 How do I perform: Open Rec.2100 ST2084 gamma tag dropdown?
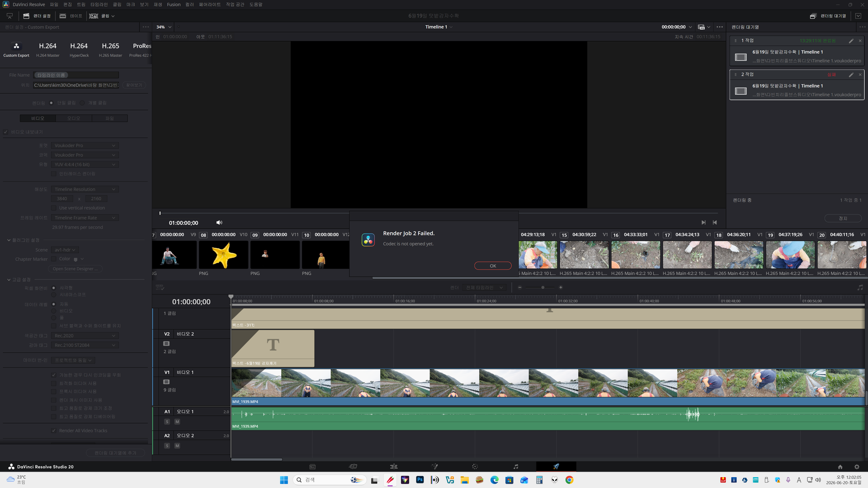click(85, 345)
